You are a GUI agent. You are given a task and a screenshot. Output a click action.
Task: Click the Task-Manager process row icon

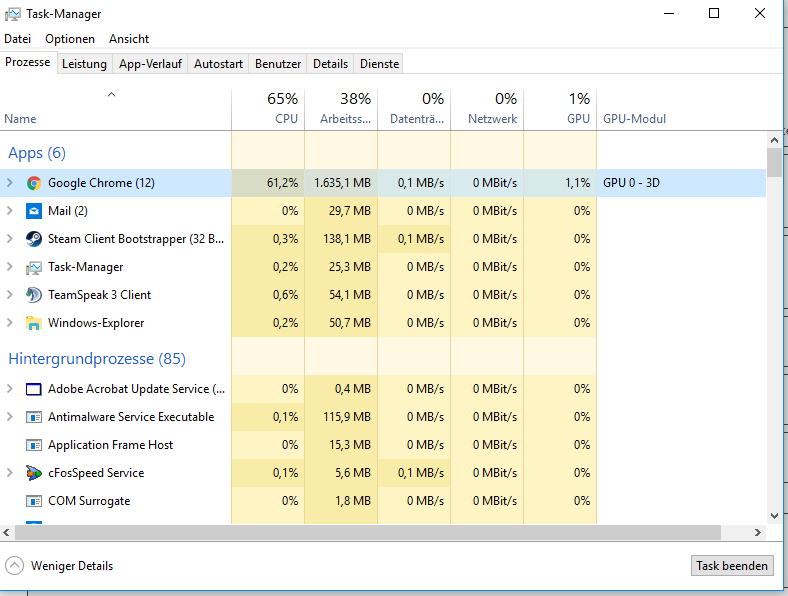(x=34, y=267)
